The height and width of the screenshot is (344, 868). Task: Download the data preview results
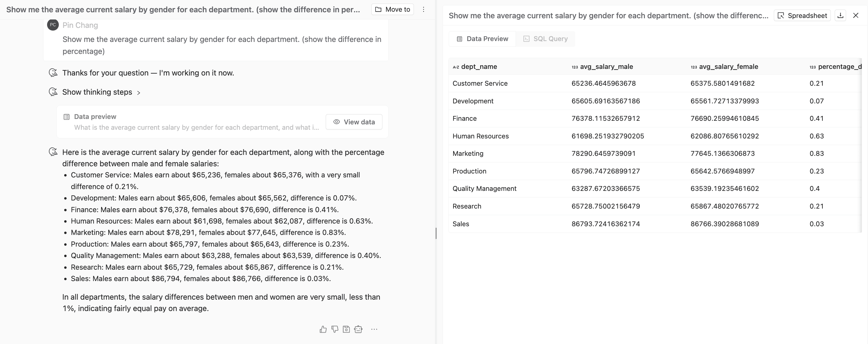(x=840, y=16)
